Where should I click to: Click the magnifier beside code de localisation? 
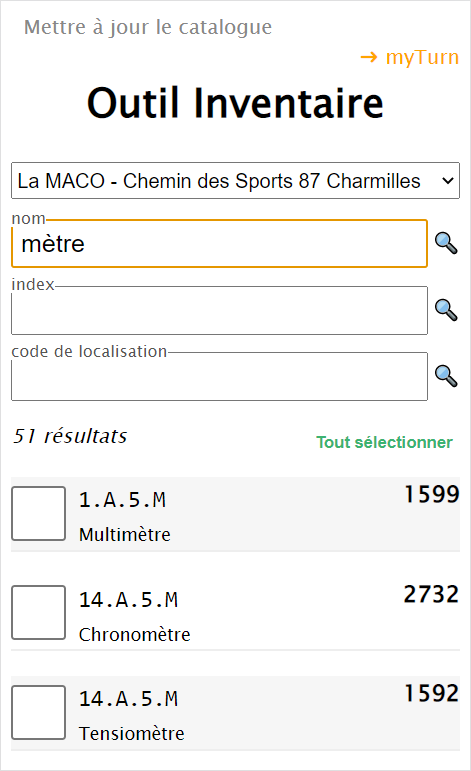(x=446, y=376)
